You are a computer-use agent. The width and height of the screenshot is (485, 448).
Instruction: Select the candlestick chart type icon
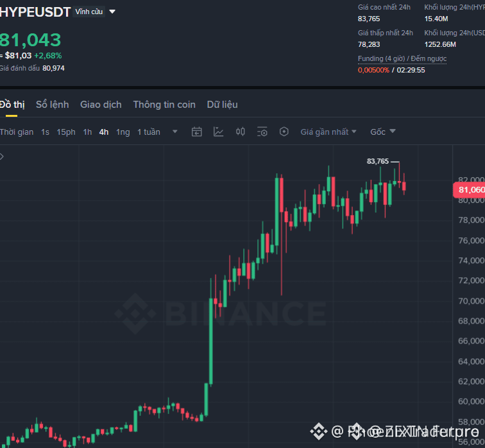point(241,132)
